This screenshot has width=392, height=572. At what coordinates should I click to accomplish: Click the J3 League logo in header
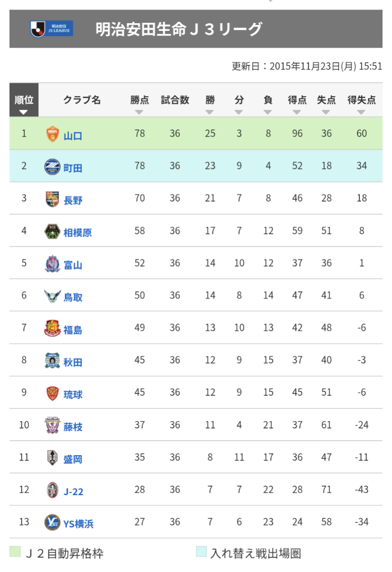(51, 29)
